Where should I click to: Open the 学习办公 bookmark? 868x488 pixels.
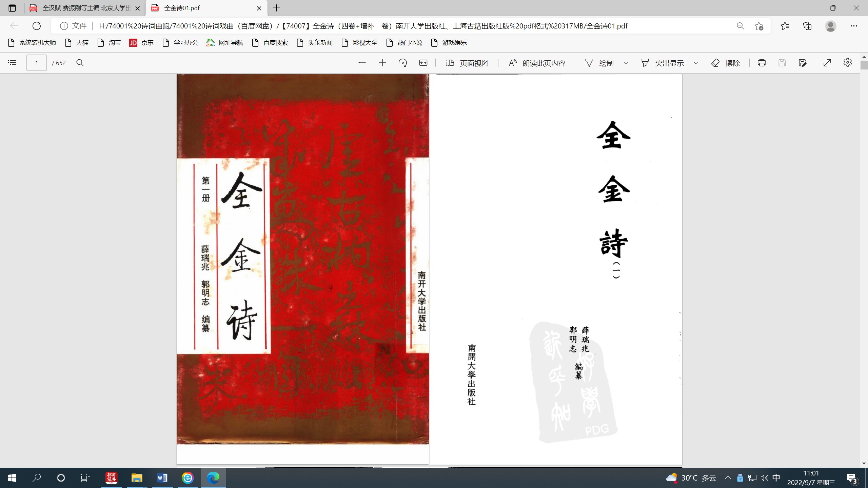click(180, 43)
